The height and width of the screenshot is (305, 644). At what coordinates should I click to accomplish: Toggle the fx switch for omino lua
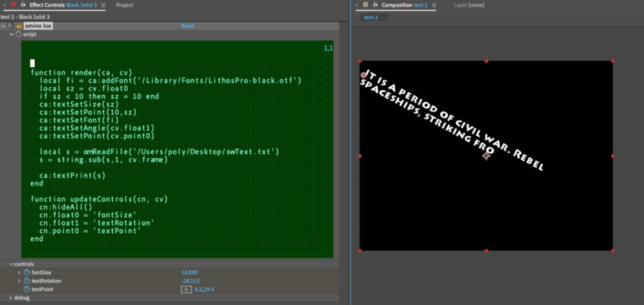point(10,26)
